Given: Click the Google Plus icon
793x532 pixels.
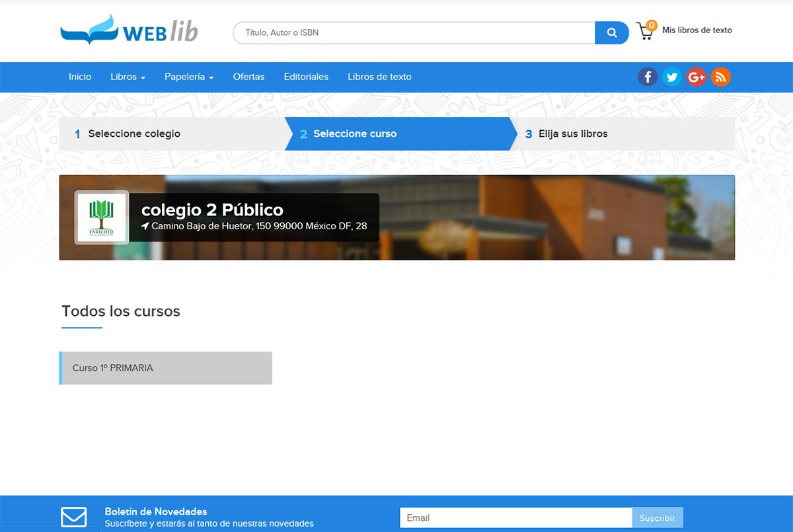Looking at the screenshot, I should click(697, 77).
